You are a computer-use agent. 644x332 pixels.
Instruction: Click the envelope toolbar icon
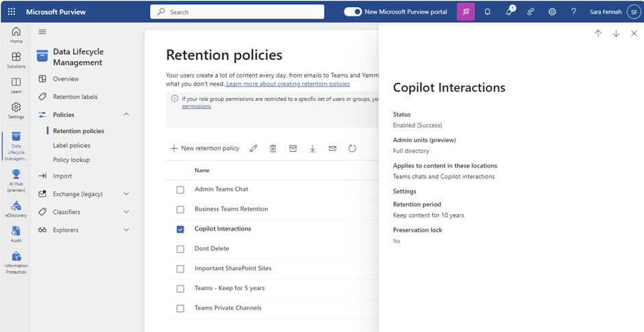point(333,149)
